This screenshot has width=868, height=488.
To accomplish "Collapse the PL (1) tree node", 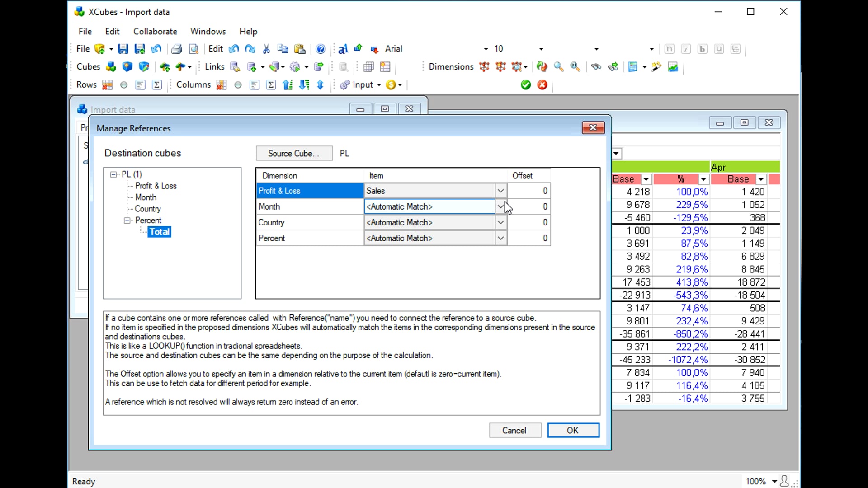I will (113, 174).
